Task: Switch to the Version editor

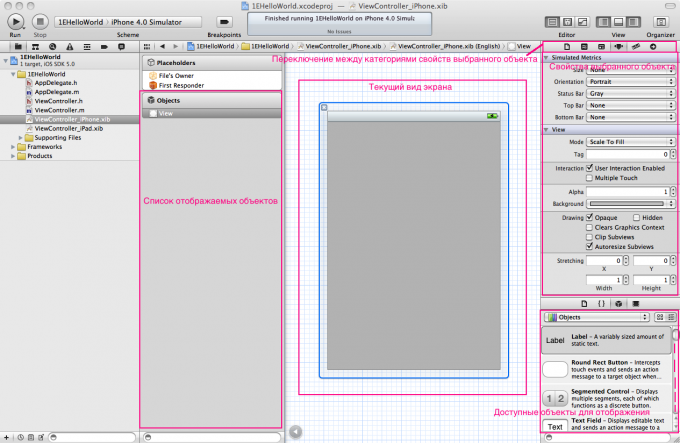Action: (x=582, y=22)
